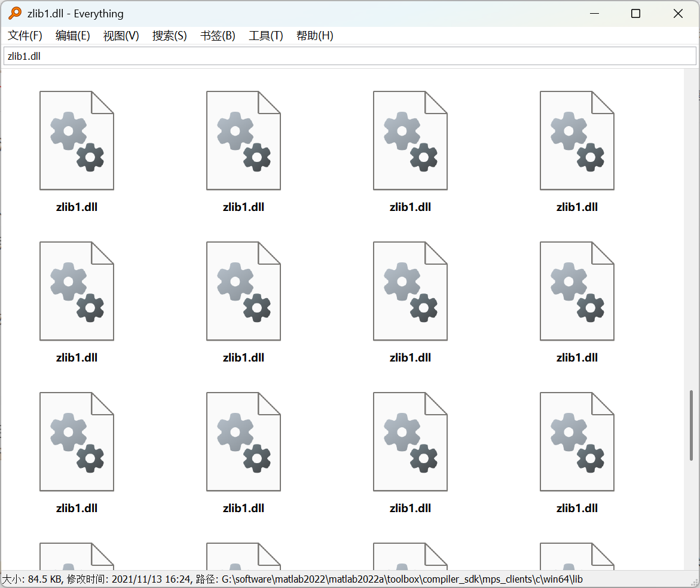Click the vertical scrollbar thumb of results
Image resolution: width=700 pixels, height=588 pixels.
pyautogui.click(x=691, y=425)
